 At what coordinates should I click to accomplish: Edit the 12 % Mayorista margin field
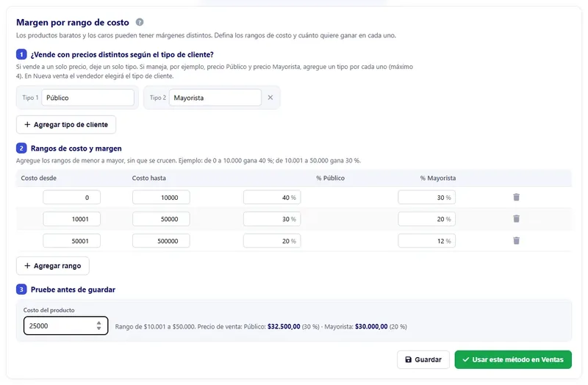427,241
